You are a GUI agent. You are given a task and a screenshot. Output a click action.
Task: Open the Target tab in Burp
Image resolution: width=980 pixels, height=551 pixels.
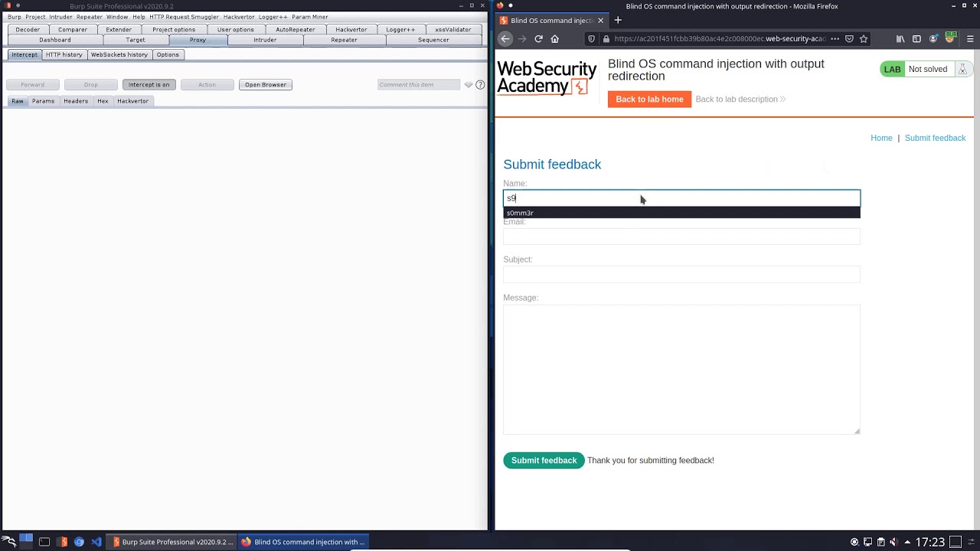tap(136, 40)
